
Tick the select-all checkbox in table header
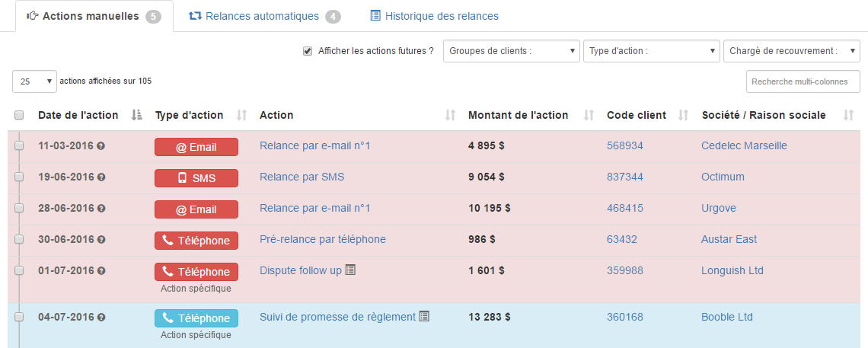point(19,115)
